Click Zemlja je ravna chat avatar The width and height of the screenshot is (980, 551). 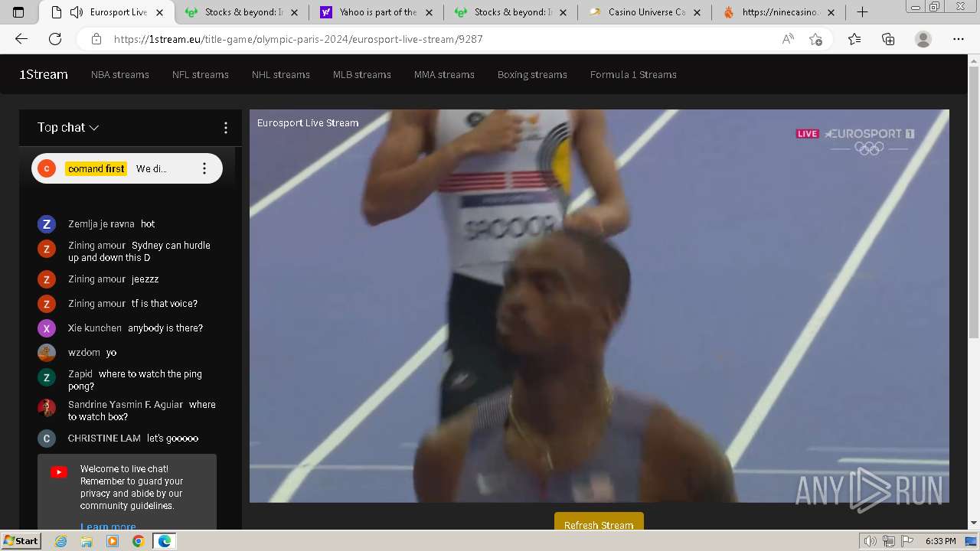(47, 224)
